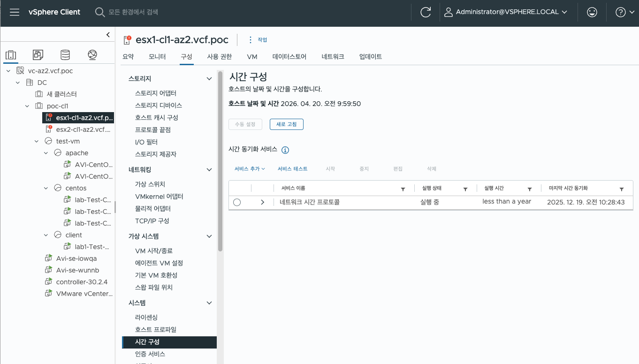Open the feedback smiley icon
Image resolution: width=639 pixels, height=364 pixels.
click(x=592, y=12)
